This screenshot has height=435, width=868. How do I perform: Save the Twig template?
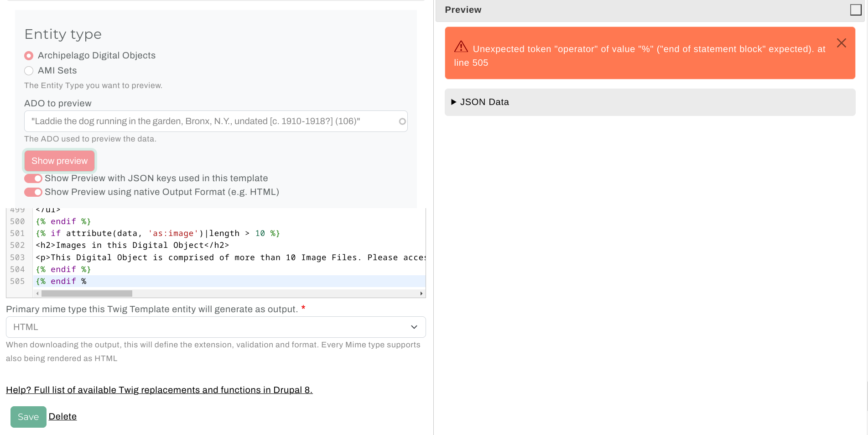click(x=28, y=417)
